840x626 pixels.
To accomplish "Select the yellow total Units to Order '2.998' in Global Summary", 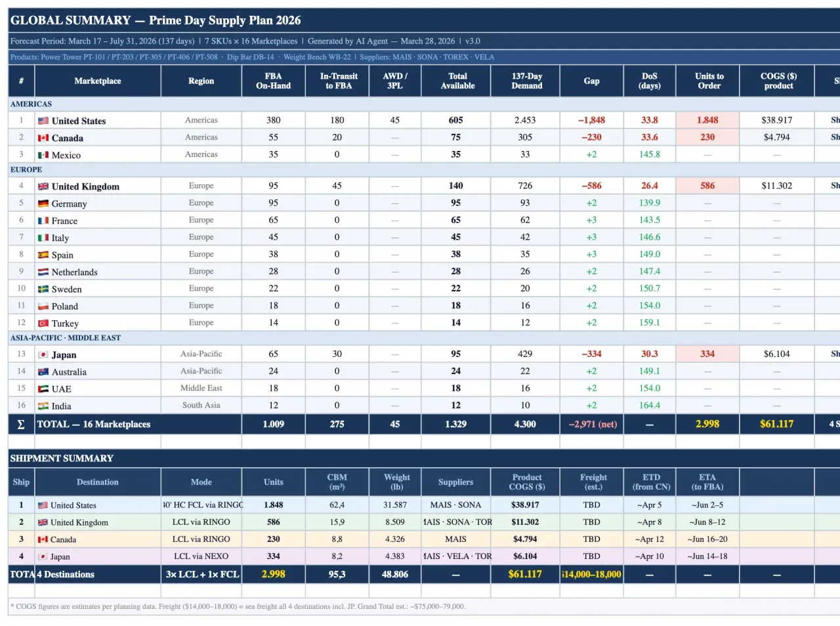I will tap(708, 424).
